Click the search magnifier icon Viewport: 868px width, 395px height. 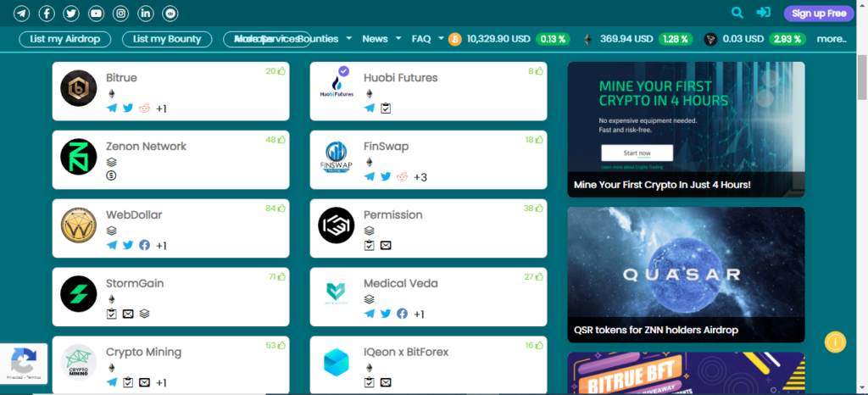pyautogui.click(x=737, y=13)
